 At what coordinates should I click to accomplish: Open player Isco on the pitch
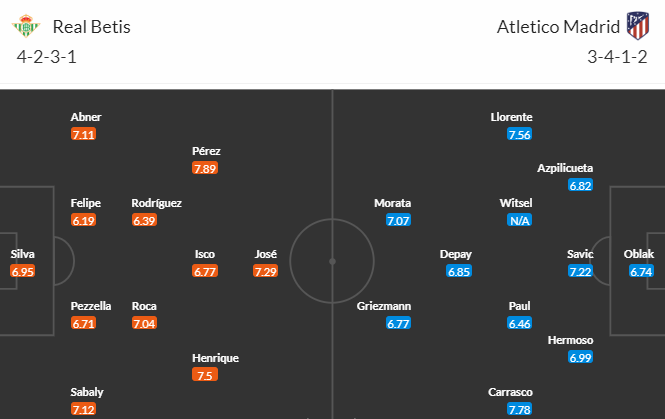205,254
